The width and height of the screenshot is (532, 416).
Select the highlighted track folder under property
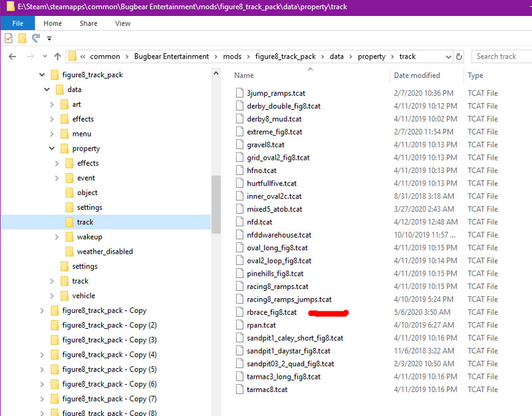coord(106,222)
